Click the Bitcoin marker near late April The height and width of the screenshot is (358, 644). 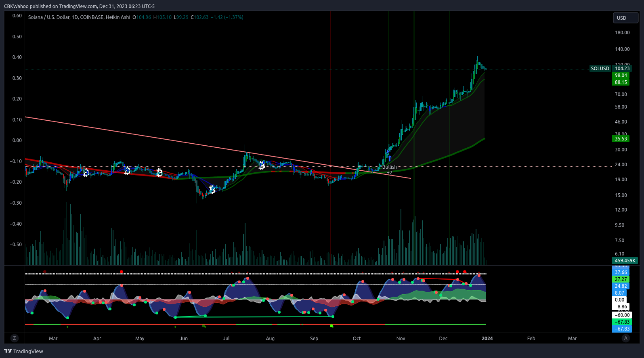[x=127, y=171]
